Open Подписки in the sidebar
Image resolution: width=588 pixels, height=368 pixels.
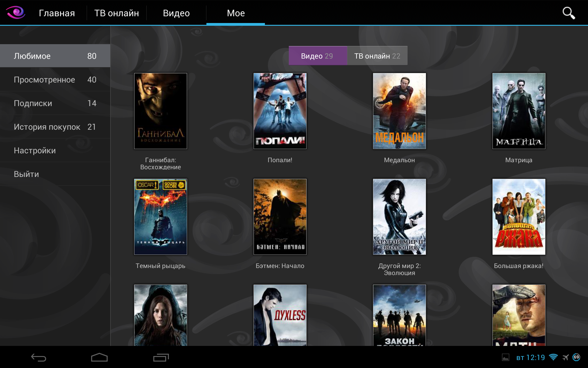point(55,103)
